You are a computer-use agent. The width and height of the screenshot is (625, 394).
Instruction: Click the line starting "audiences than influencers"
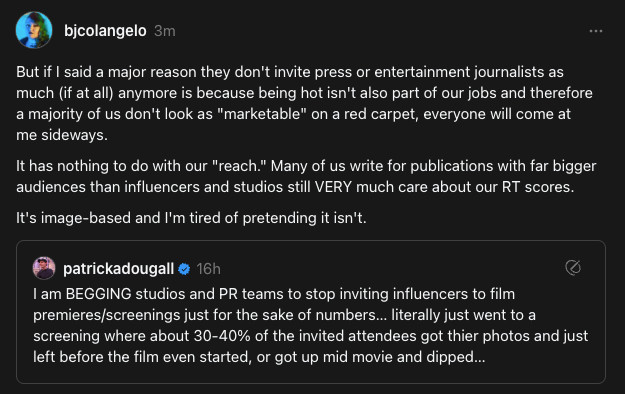[x=295, y=187]
